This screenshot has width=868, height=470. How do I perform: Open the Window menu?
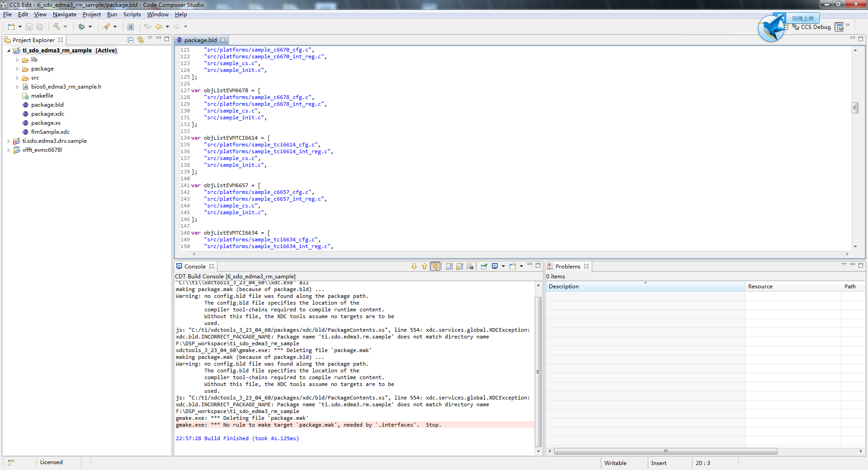click(158, 14)
